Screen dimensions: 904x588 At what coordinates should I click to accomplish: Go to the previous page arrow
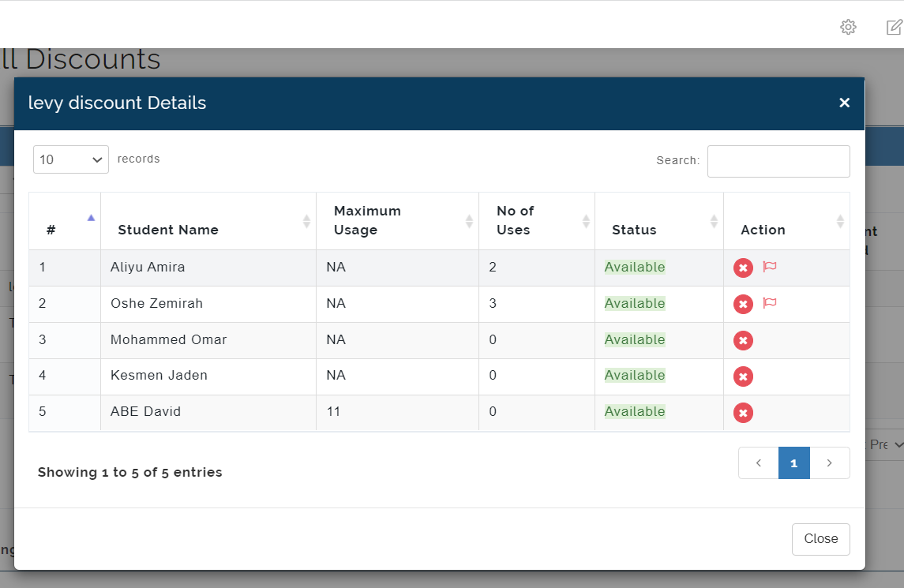coord(759,463)
